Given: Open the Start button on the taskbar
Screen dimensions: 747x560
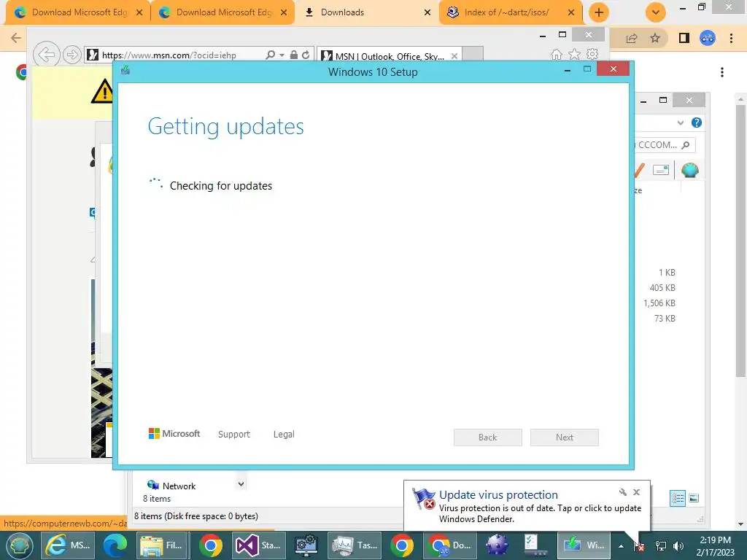Looking at the screenshot, I should click(x=19, y=545).
